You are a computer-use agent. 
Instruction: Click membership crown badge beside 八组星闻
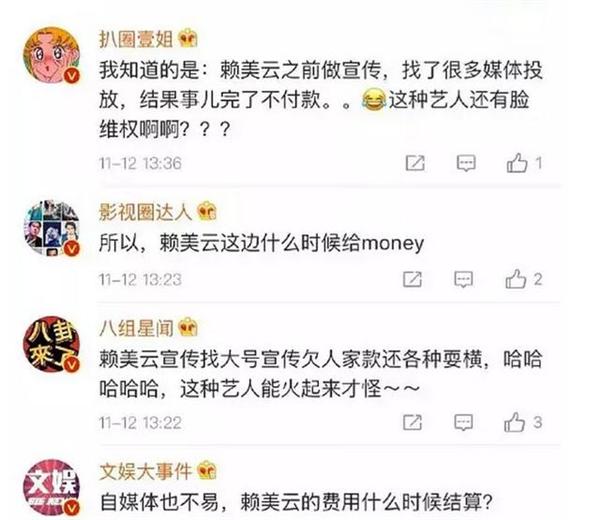pyautogui.click(x=188, y=327)
